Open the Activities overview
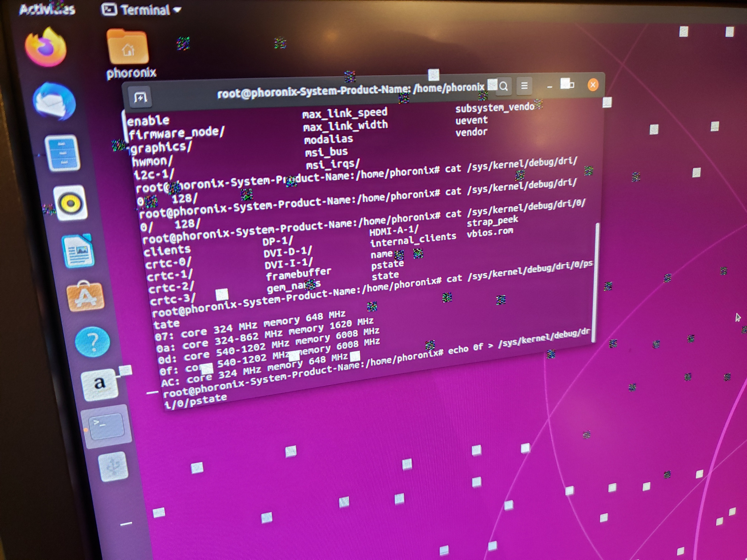 click(47, 9)
